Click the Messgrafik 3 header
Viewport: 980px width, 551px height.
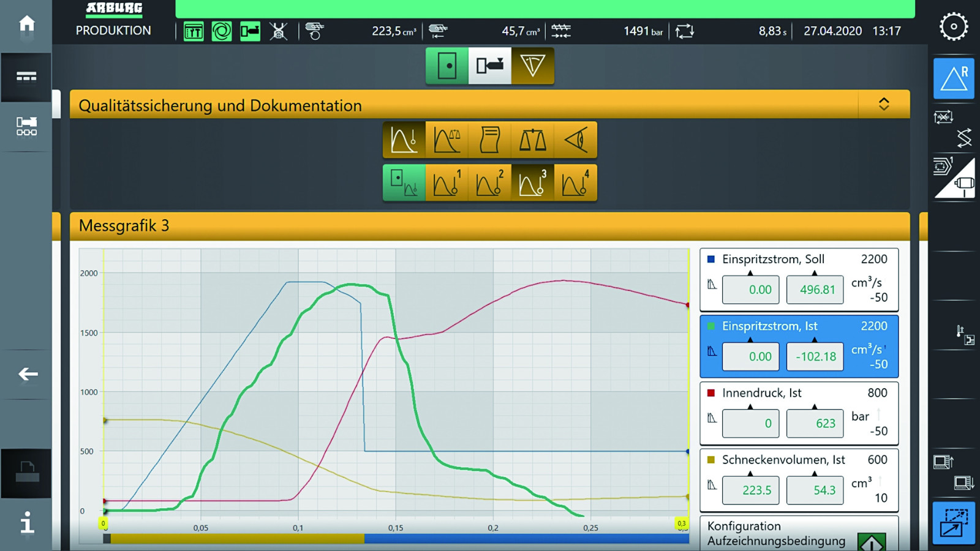click(490, 226)
